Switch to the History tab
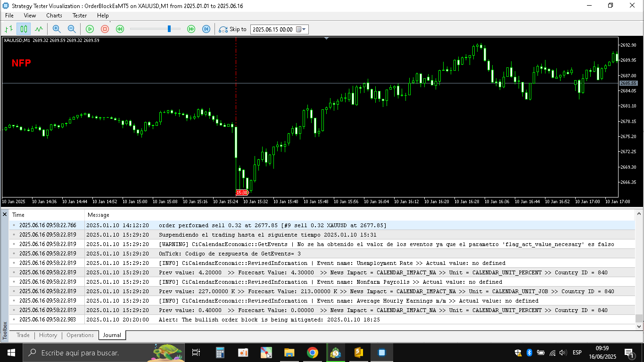 [48, 335]
